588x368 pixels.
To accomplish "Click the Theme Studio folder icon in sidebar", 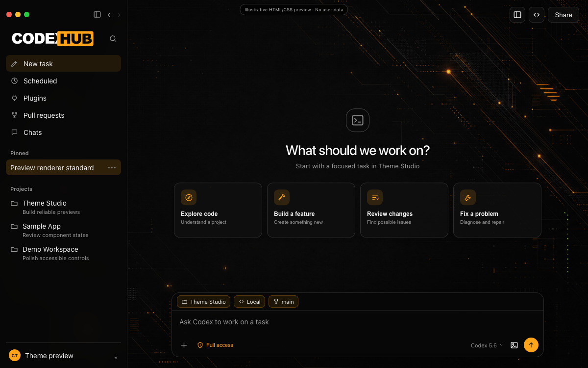I will click(x=14, y=203).
